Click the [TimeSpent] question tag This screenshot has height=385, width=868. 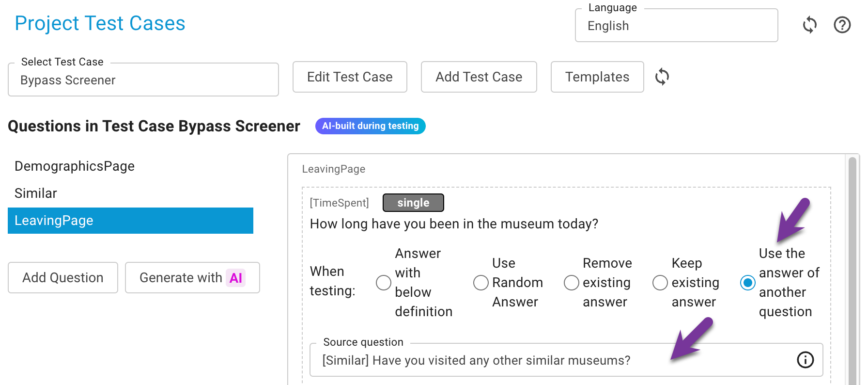[x=339, y=203]
